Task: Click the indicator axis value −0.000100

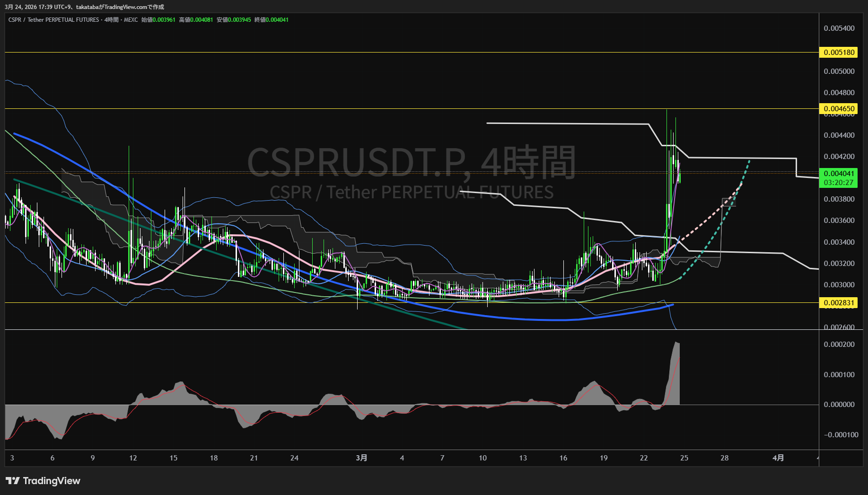Action: click(x=841, y=434)
